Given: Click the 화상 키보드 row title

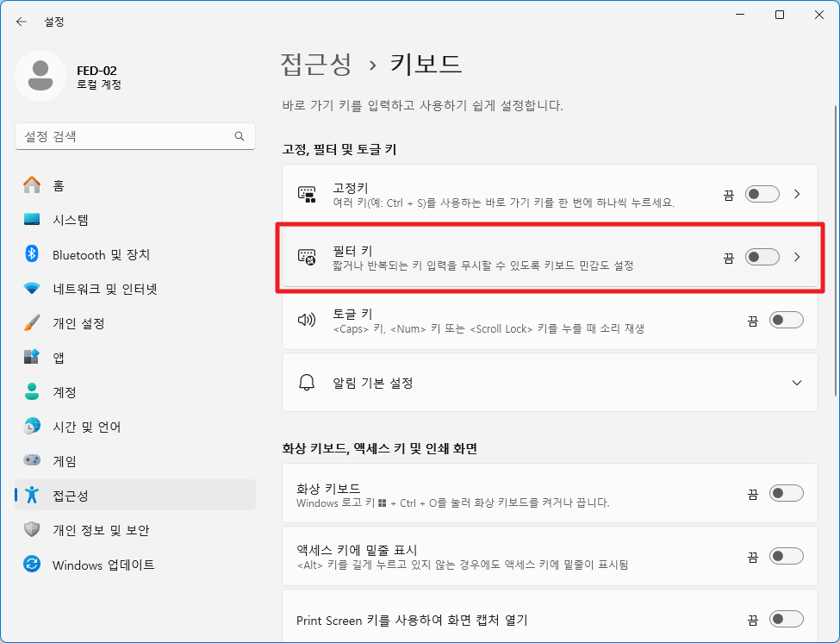Looking at the screenshot, I should [328, 488].
